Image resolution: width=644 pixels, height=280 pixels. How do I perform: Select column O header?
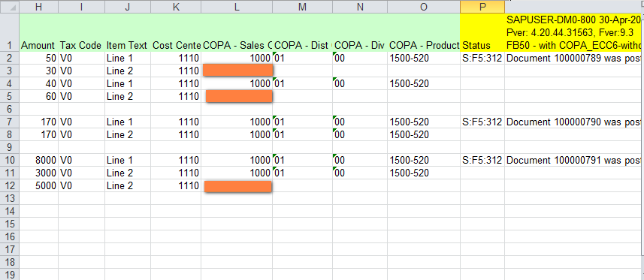click(424, 7)
